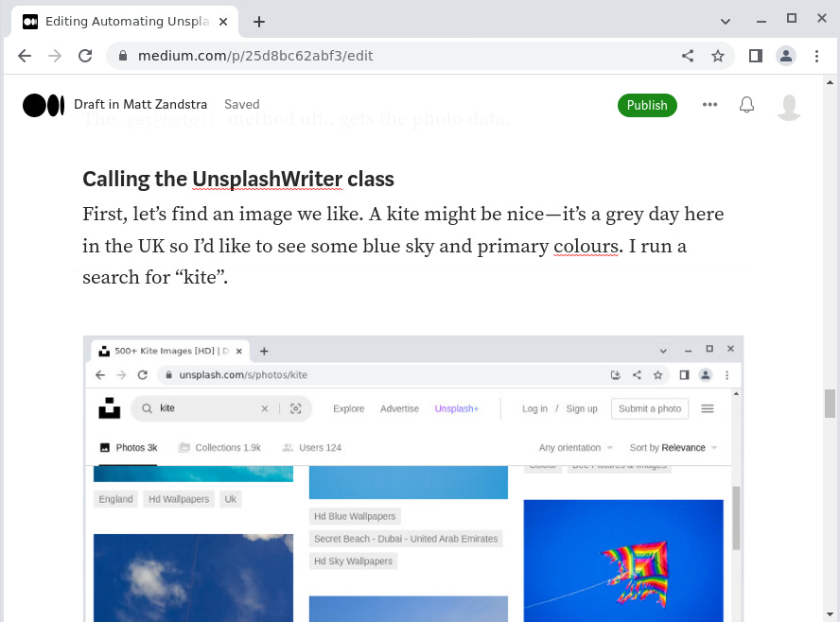The image size is (840, 622).
Task: Click the misspelled word colours
Action: [586, 246]
